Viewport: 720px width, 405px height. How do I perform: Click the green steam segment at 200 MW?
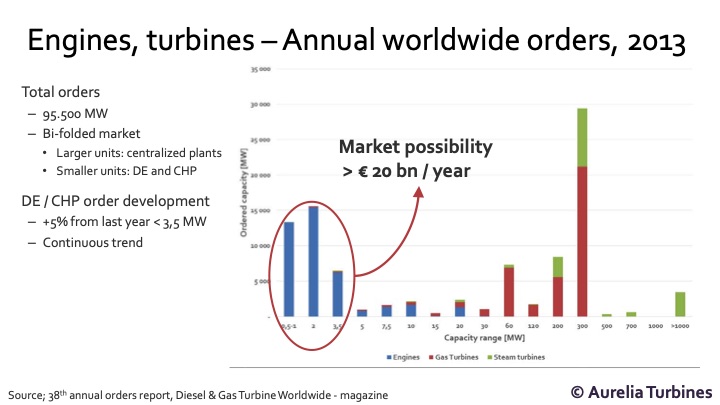(557, 267)
